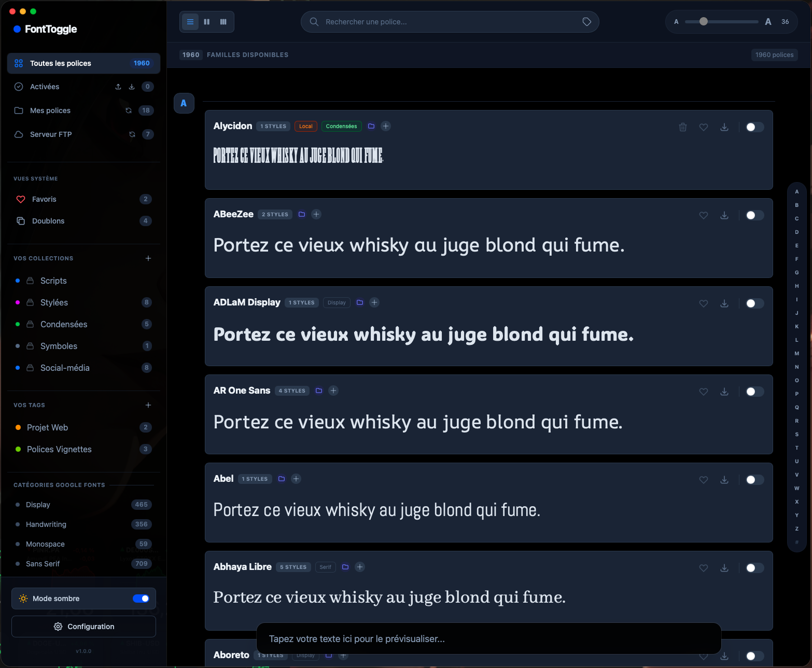Open the Condensées collection

click(x=83, y=324)
